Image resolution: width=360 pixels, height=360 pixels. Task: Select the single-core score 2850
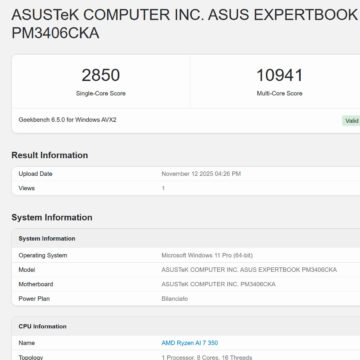[x=101, y=75]
